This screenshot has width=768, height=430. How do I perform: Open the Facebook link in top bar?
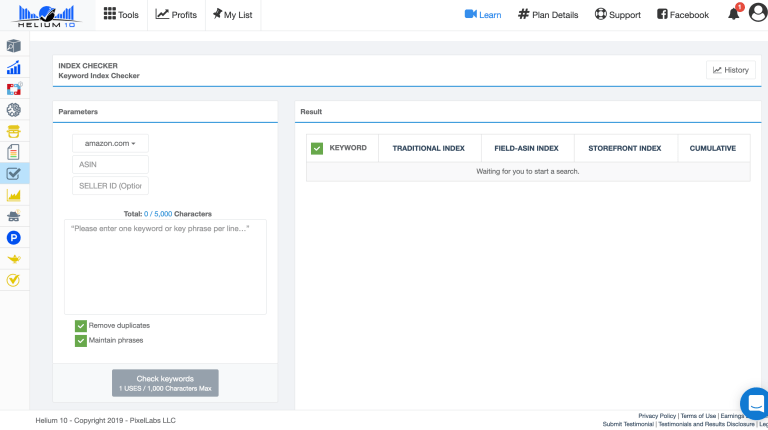coord(683,15)
